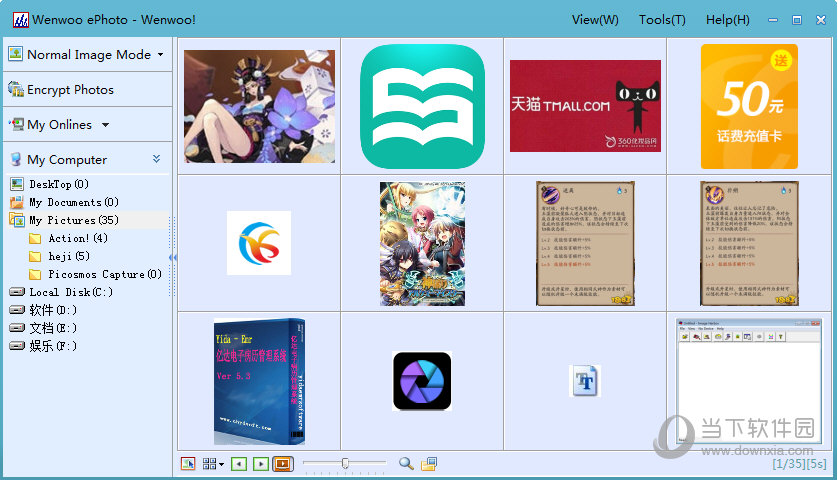Select the Tmall.com red banner thumbnail

pos(585,106)
